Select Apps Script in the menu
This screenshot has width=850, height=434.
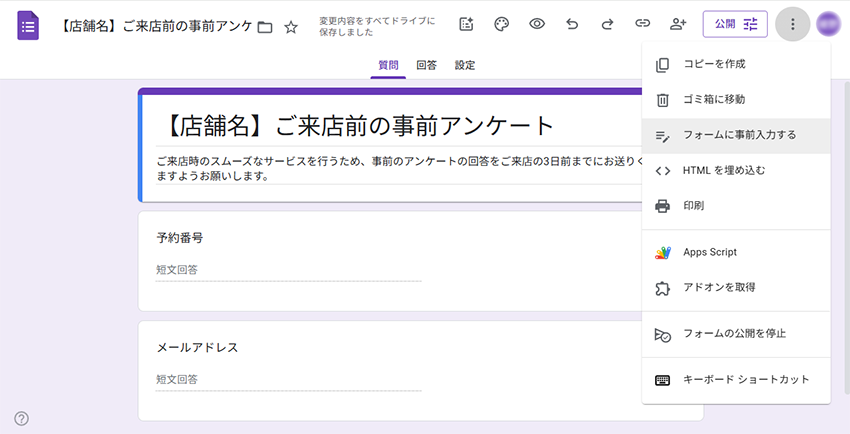[709, 252]
